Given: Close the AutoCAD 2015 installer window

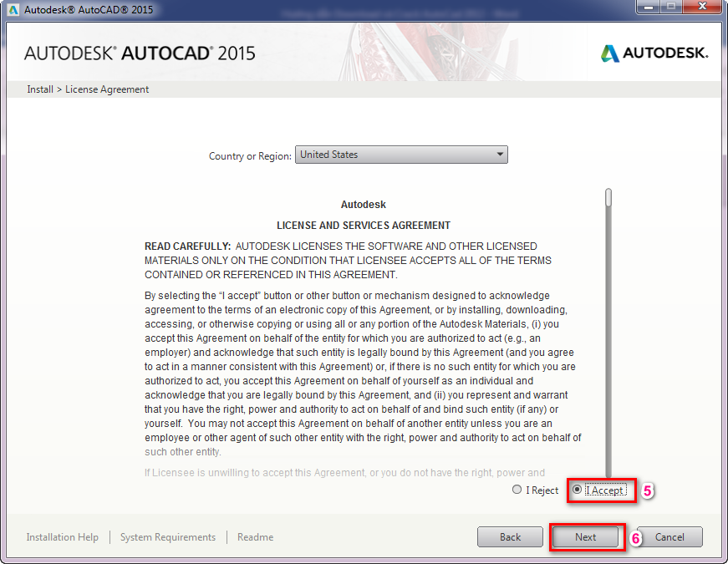Looking at the screenshot, I should tap(703, 7).
